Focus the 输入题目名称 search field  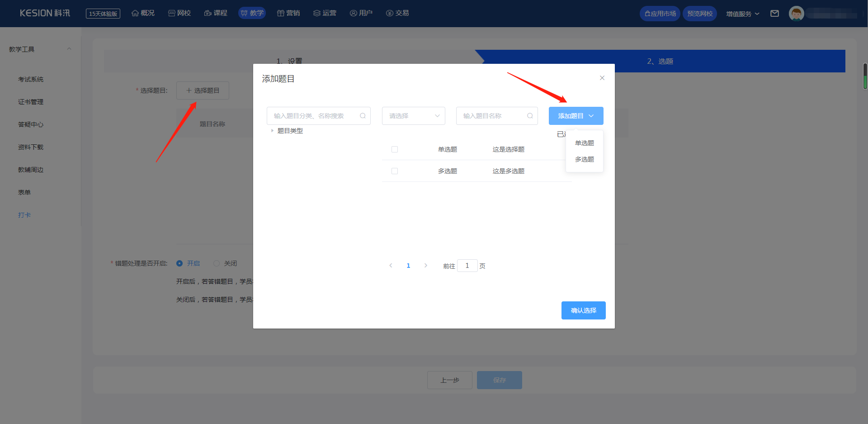click(497, 116)
